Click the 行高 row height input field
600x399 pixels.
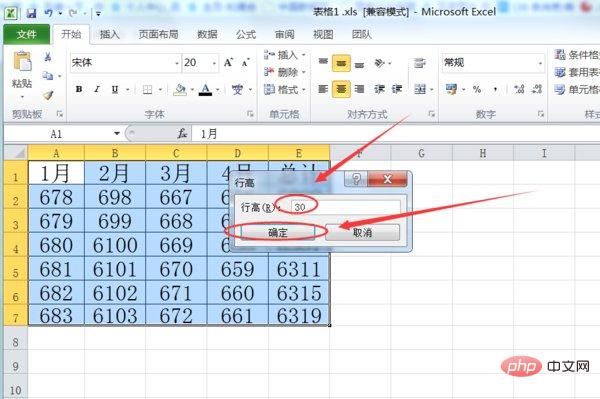tap(346, 207)
